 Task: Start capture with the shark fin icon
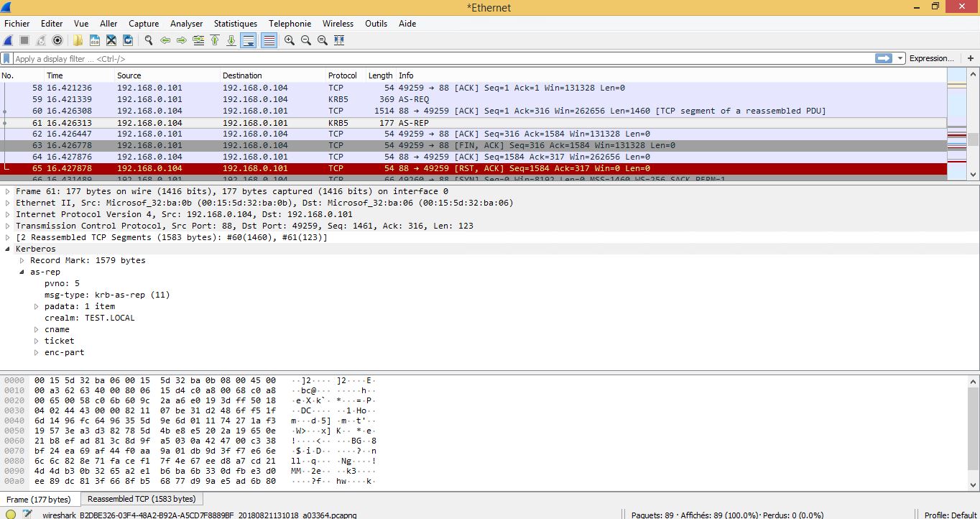9,41
